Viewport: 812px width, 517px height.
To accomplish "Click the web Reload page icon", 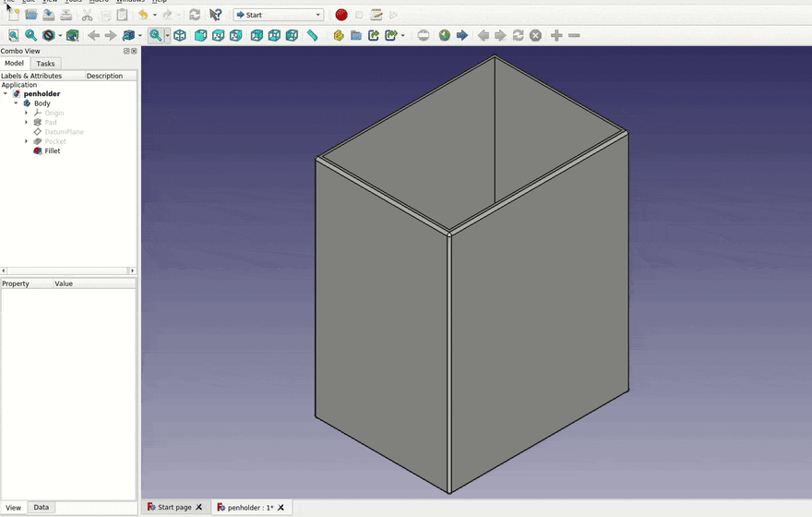I will pos(518,35).
